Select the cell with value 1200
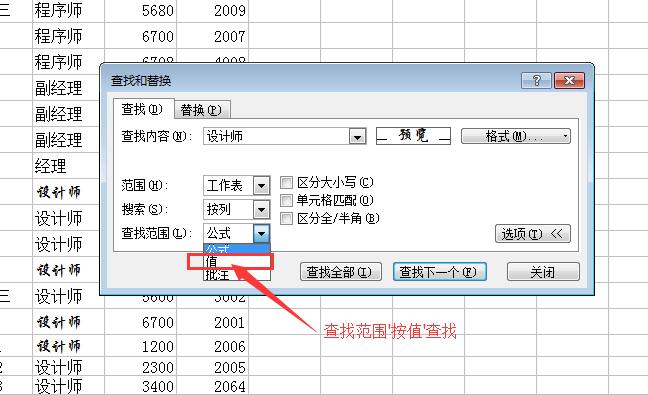This screenshot has width=648, height=395. click(141, 346)
